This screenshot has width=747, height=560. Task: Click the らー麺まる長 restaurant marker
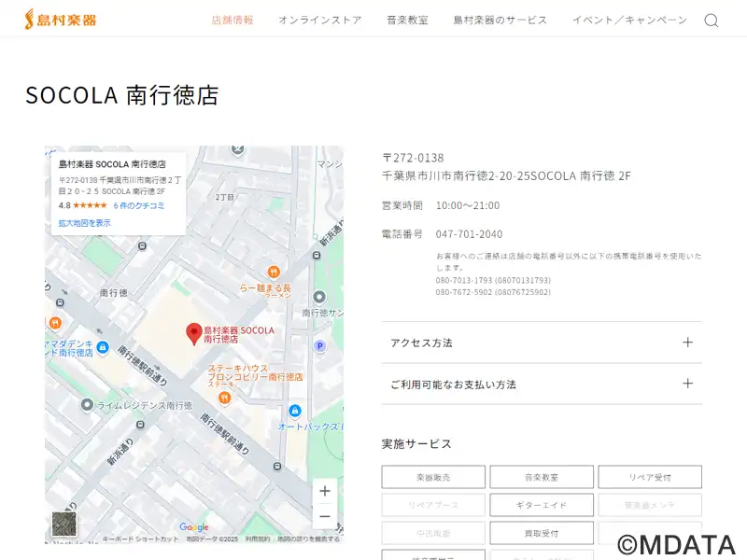coord(274,272)
